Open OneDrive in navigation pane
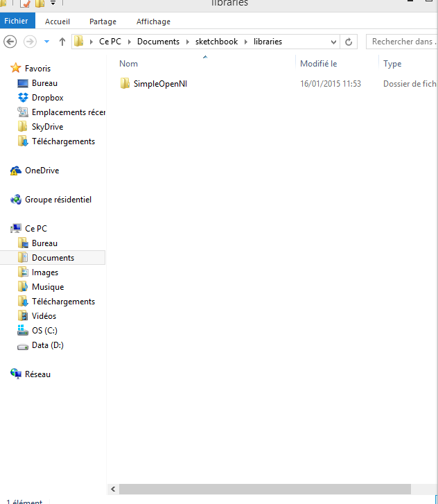The height and width of the screenshot is (504, 438). tap(42, 171)
